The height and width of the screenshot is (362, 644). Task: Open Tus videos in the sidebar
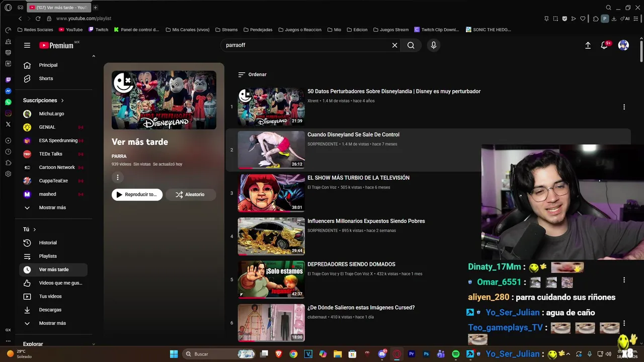pyautogui.click(x=53, y=297)
